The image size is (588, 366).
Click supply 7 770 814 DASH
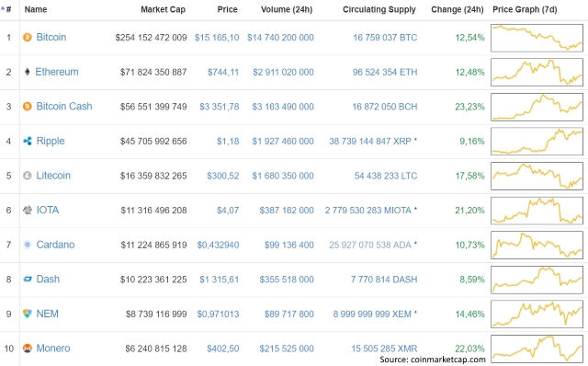click(384, 280)
